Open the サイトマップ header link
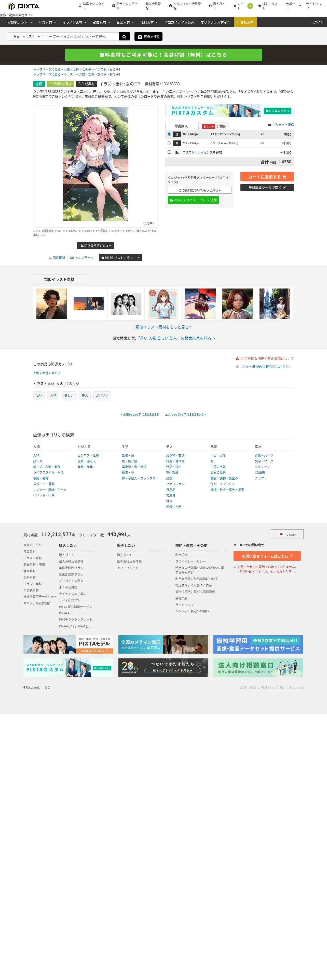327x980 pixels. pyautogui.click(x=314, y=6)
